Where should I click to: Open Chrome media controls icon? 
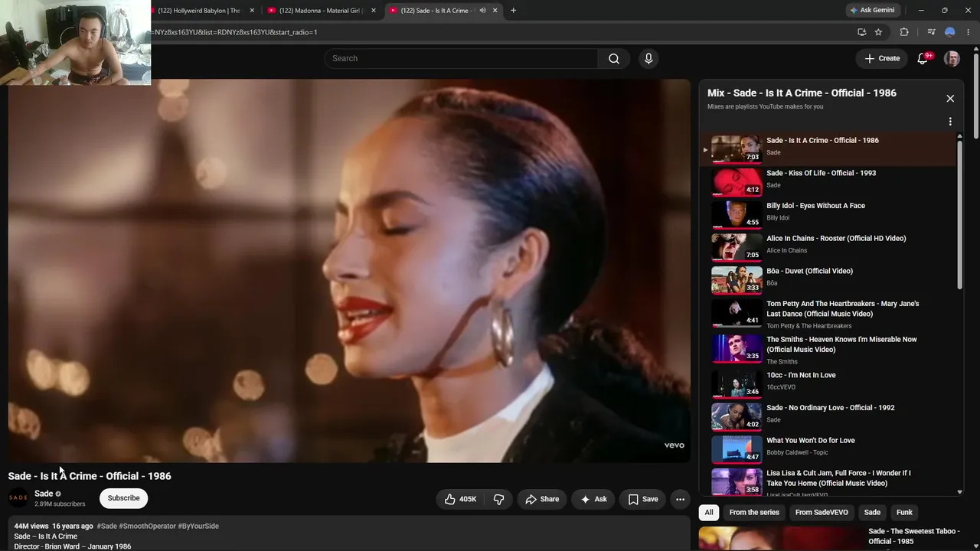(x=931, y=32)
